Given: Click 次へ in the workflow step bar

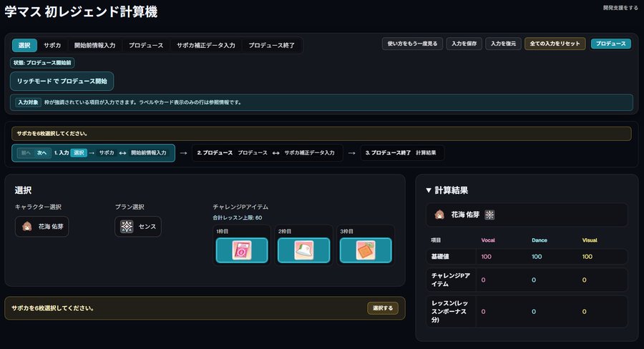Looking at the screenshot, I should [x=42, y=153].
